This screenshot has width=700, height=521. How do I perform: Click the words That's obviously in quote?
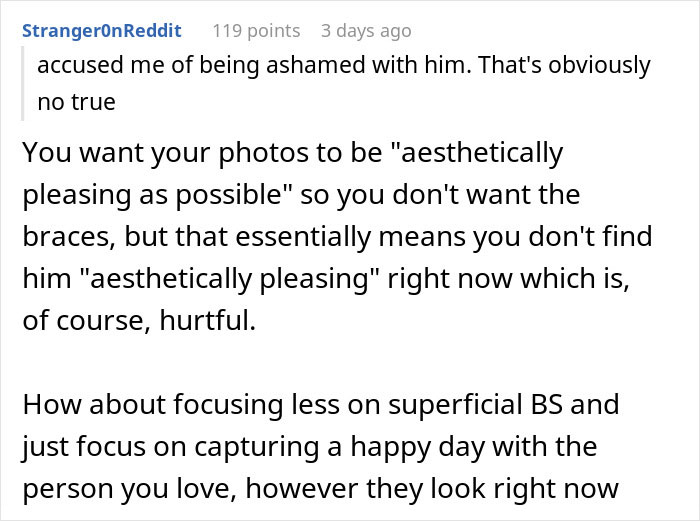coord(564,65)
